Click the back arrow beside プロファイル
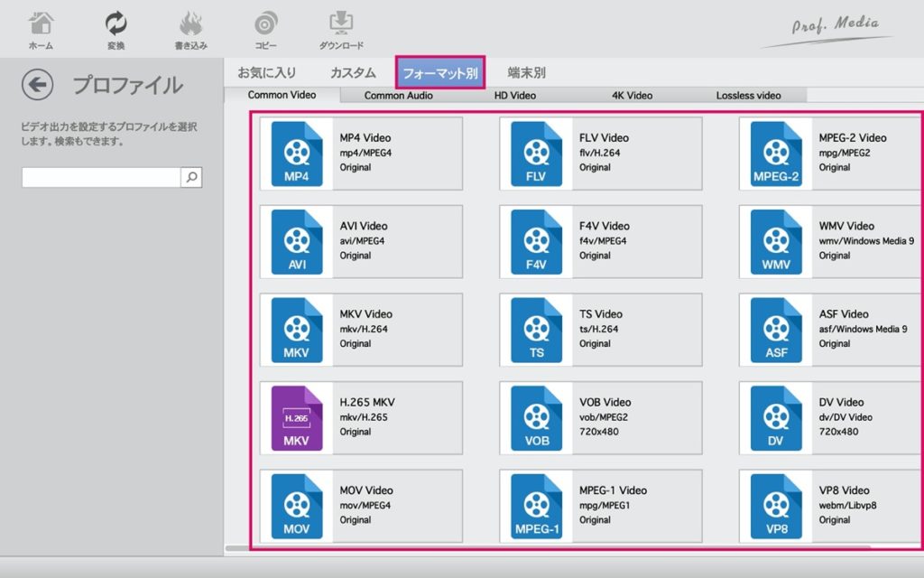 click(x=37, y=85)
